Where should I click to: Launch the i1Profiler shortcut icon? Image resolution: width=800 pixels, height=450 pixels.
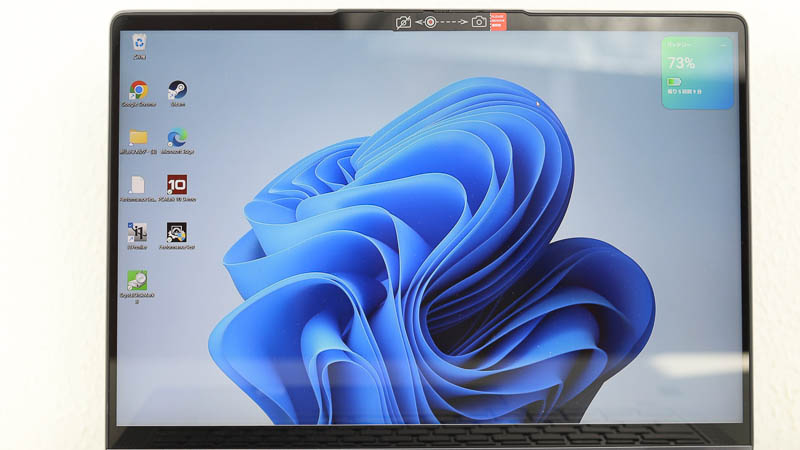(137, 232)
